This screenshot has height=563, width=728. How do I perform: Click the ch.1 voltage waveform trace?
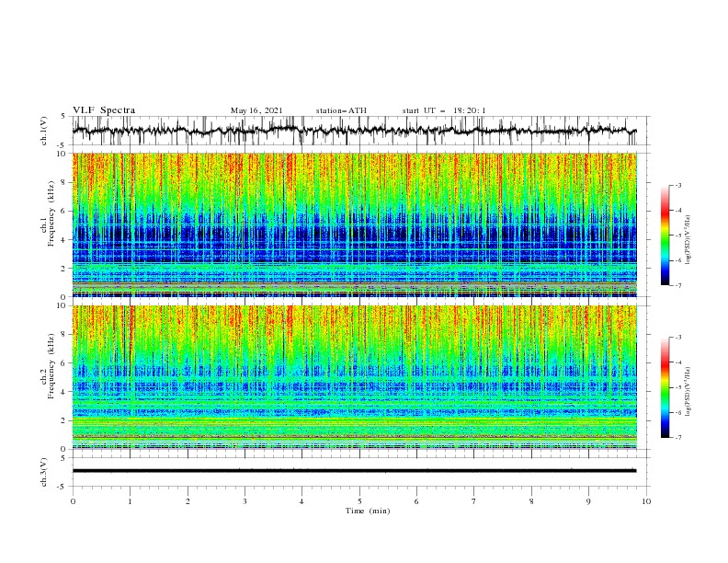[354, 131]
